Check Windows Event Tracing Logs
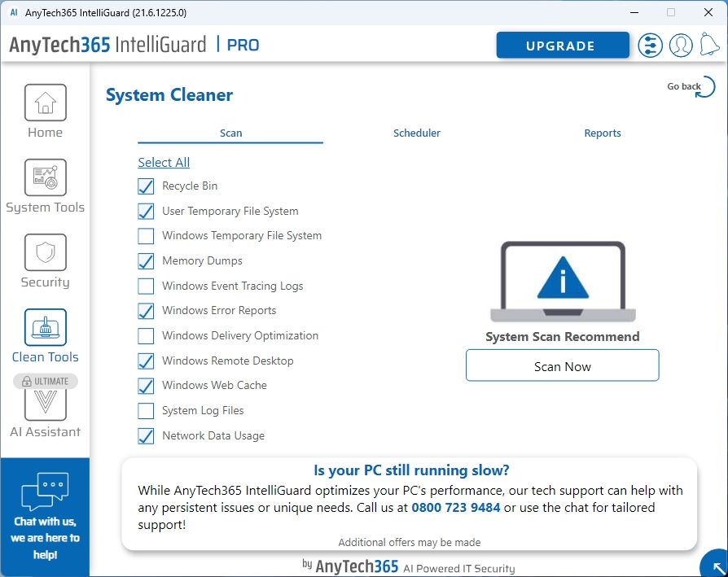 pos(146,286)
